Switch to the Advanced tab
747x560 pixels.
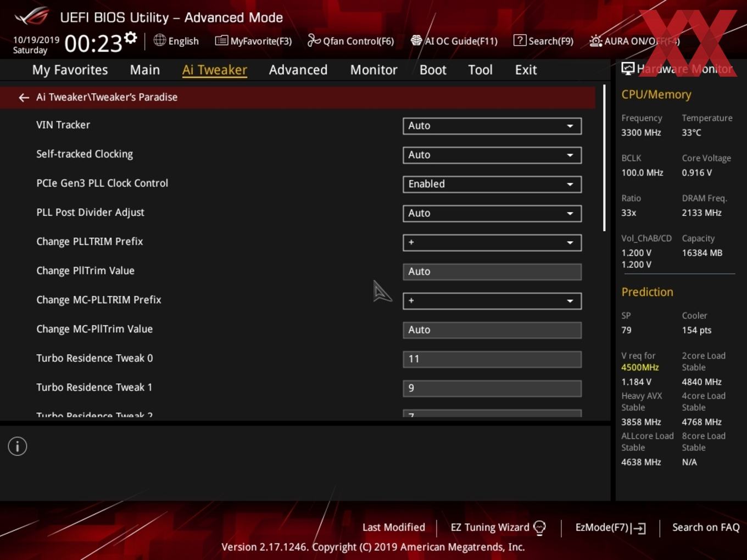pyautogui.click(x=298, y=70)
